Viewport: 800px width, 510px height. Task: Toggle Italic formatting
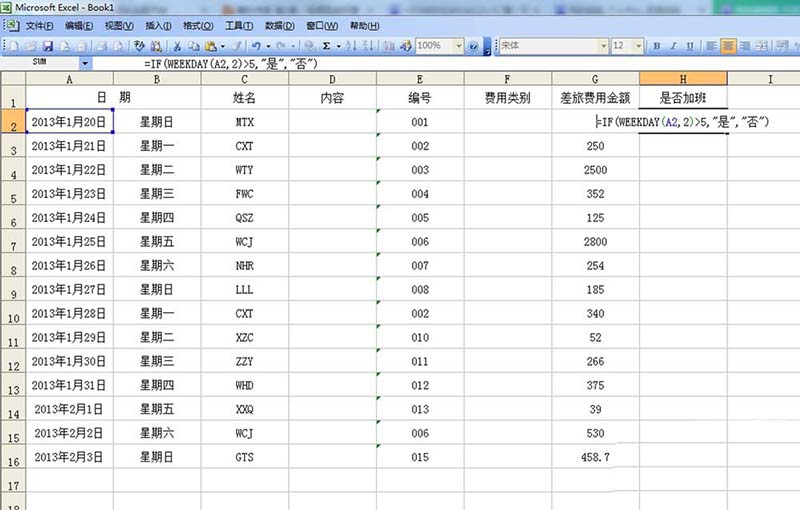(x=673, y=46)
